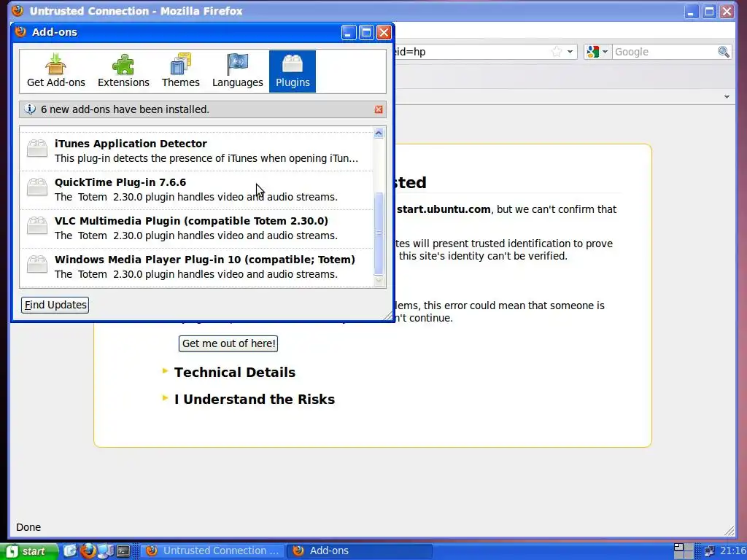Maximize the Add-ons window
Image resolution: width=747 pixels, height=560 pixels.
click(x=366, y=32)
